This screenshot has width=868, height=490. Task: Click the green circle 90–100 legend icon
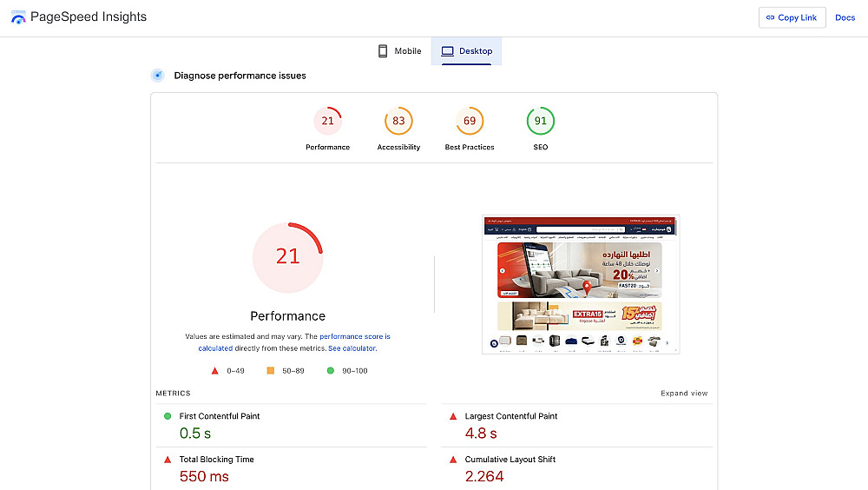[331, 371]
